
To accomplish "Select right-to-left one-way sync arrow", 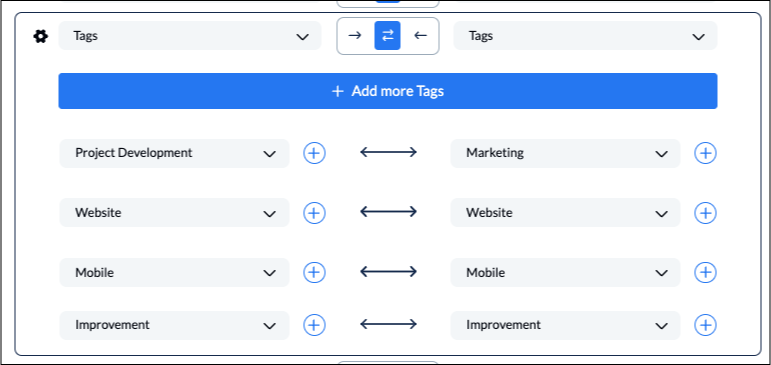I will 420,35.
